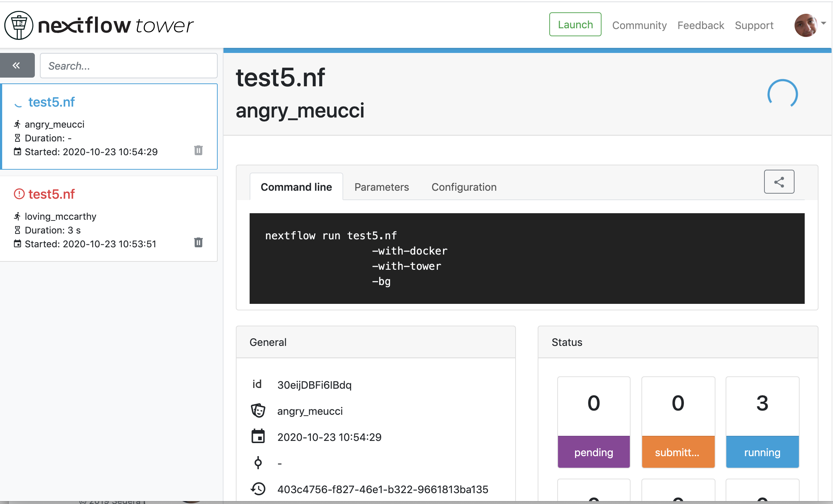Click the share icon in command panel
833x504 pixels.
(779, 182)
